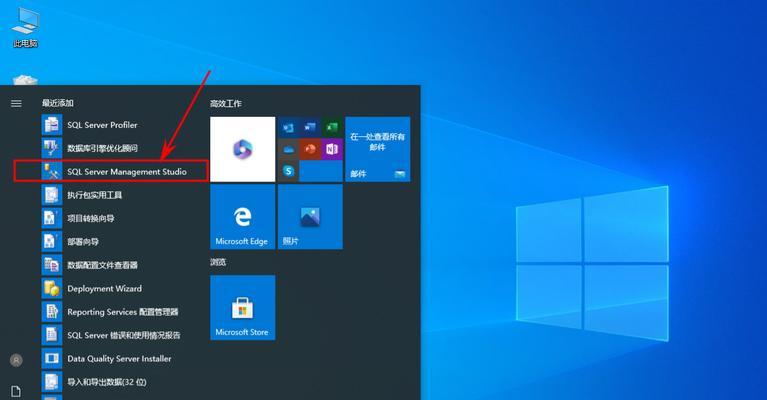The image size is (767, 400).
Task: Open the 照片 (Photos) tile
Action: (x=310, y=217)
